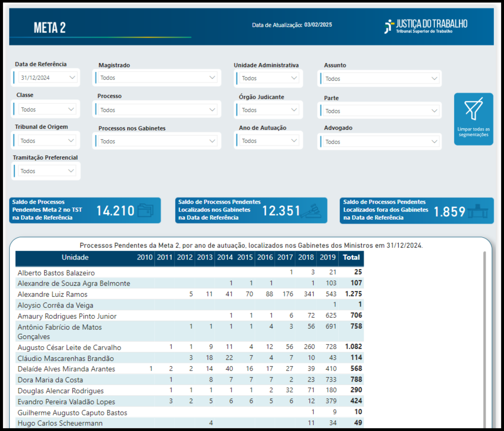Select row 'Delaíde Alves Miranda Arantes'
Screen dimensions: 504x431
point(190,369)
